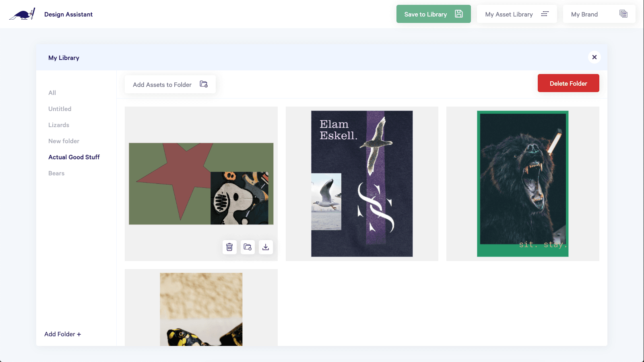The image size is (644, 362).
Task: Click the trash icon on the star collage asset
Action: click(230, 247)
